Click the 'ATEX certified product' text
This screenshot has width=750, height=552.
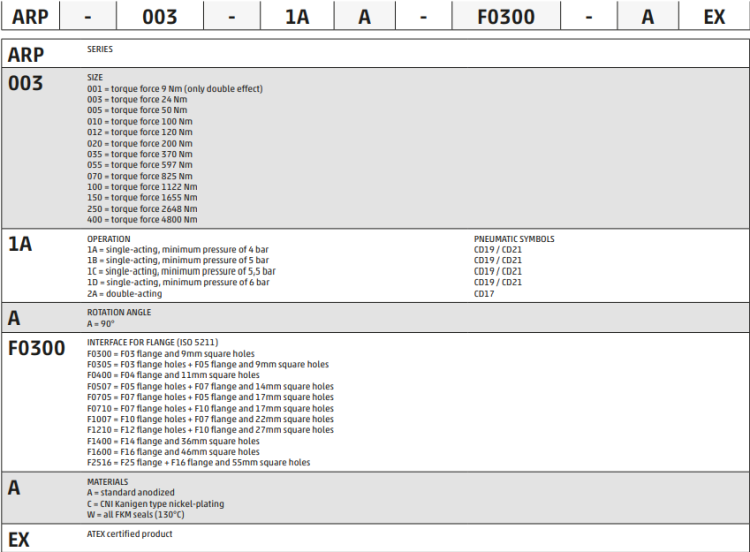129,534
